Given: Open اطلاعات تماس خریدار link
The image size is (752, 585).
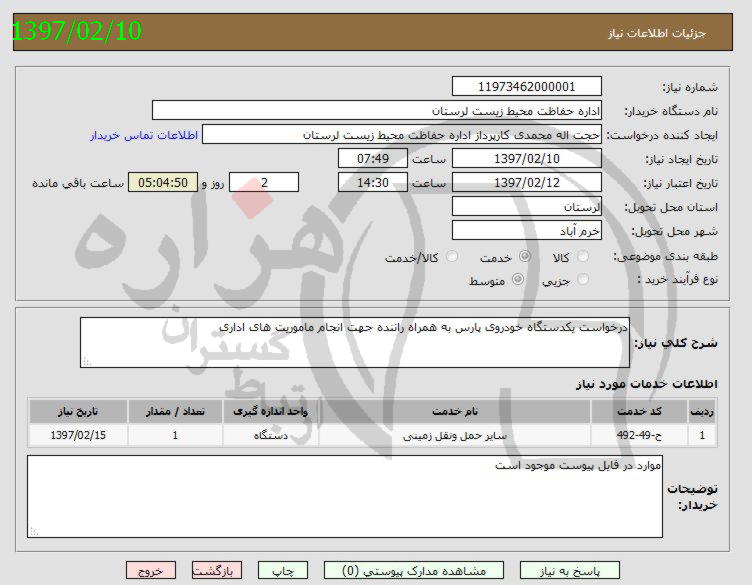Looking at the screenshot, I should [144, 135].
